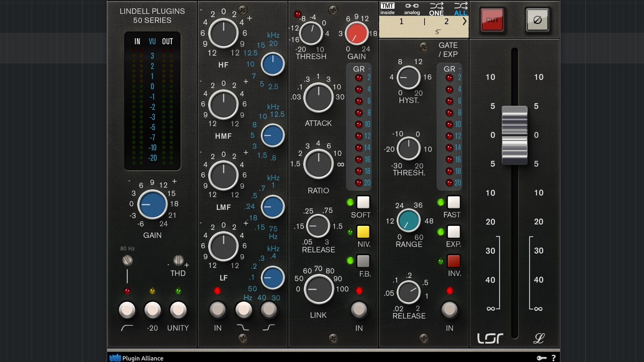Click the gate HYST. knob
Screen dimensions: 644x362
[x=409, y=77]
